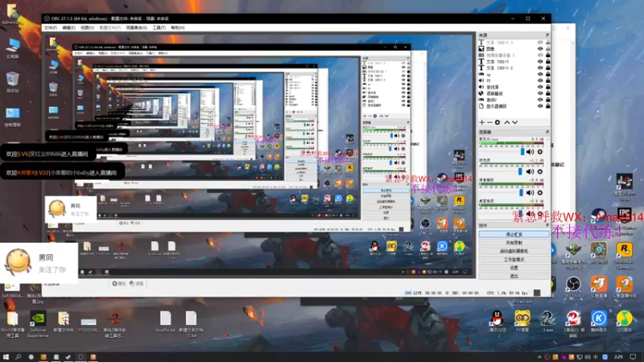Open 控制面板 control panel desktop icon

click(13, 117)
